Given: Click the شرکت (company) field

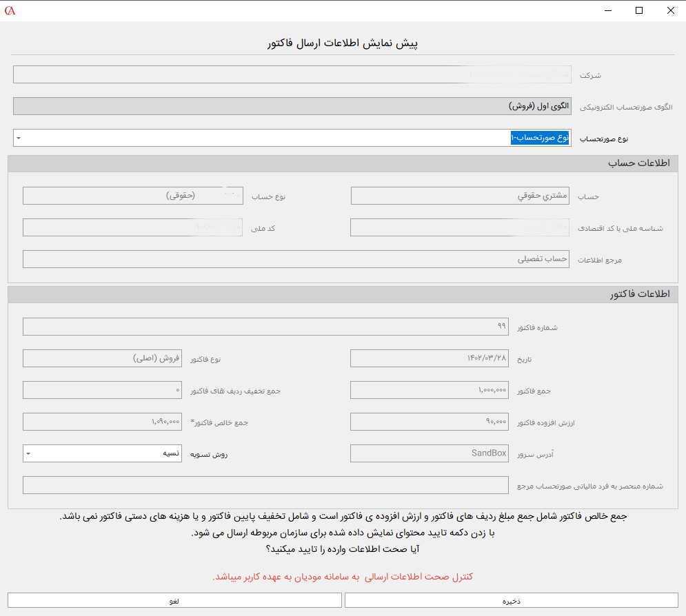Looking at the screenshot, I should point(292,74).
